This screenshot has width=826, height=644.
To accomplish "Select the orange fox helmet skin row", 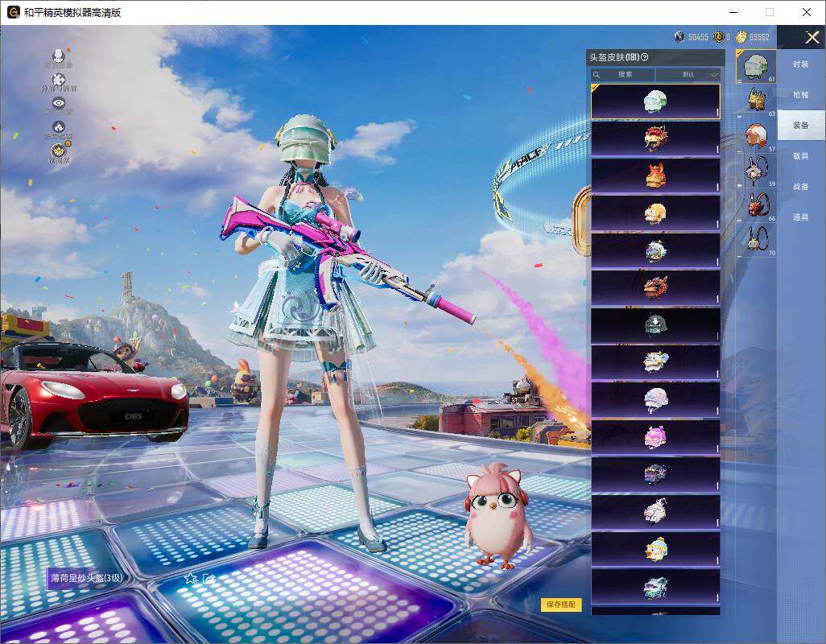I will pos(655,175).
